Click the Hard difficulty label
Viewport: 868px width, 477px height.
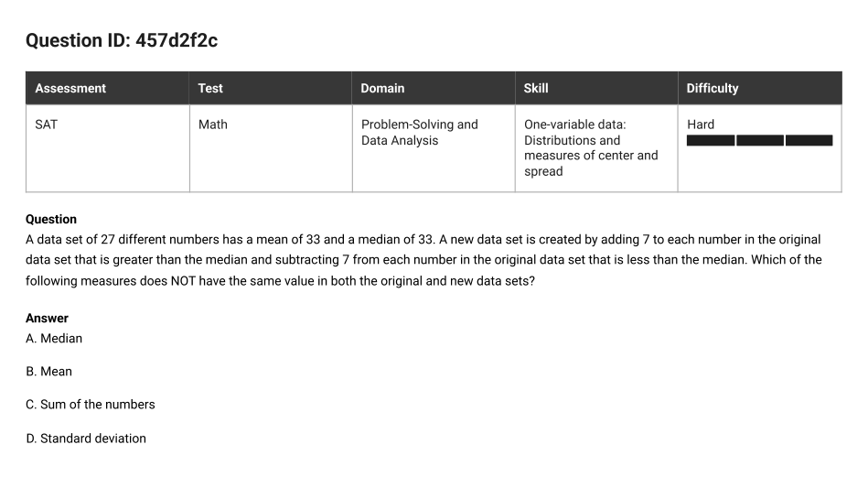click(701, 125)
